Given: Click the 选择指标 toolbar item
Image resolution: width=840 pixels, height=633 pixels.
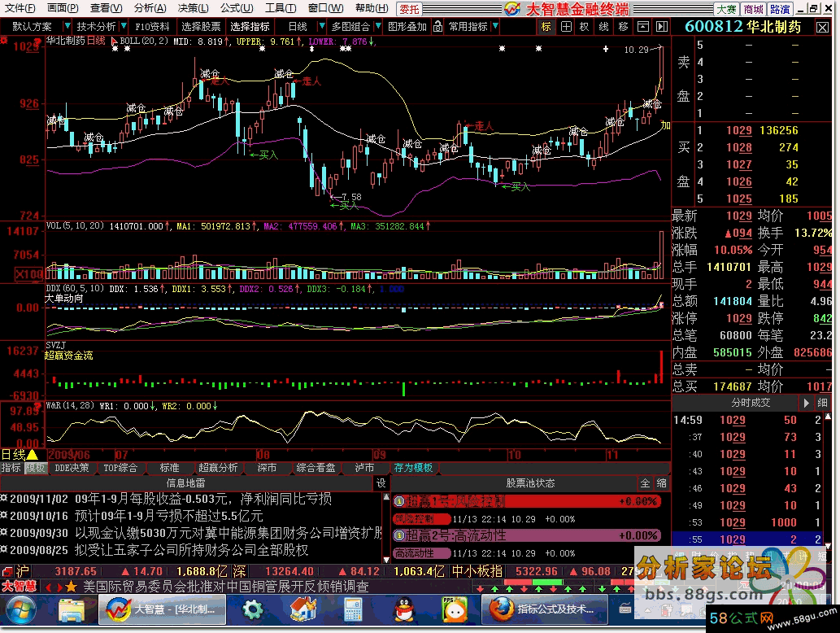Looking at the screenshot, I should [x=250, y=26].
